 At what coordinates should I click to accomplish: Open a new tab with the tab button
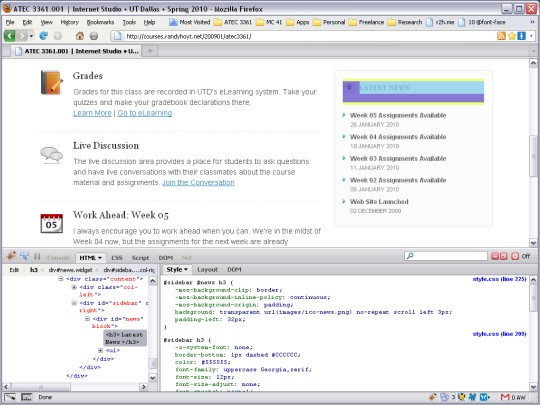pos(150,51)
